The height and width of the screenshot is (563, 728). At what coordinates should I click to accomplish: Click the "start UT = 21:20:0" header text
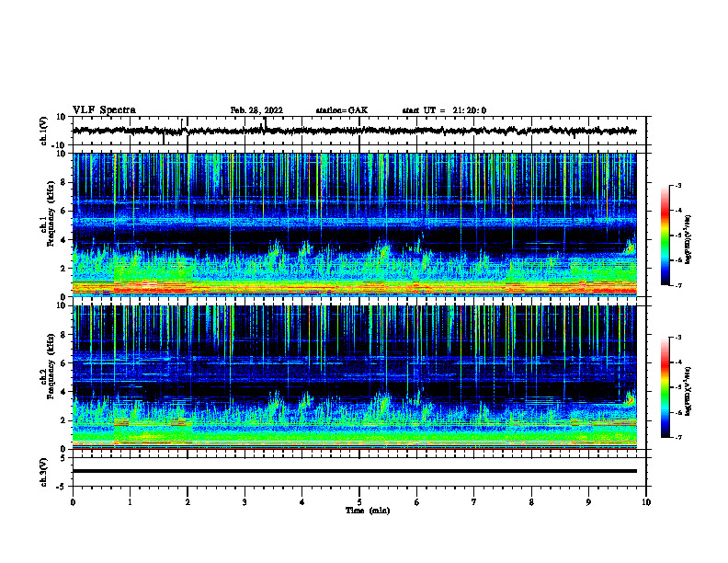coord(444,110)
